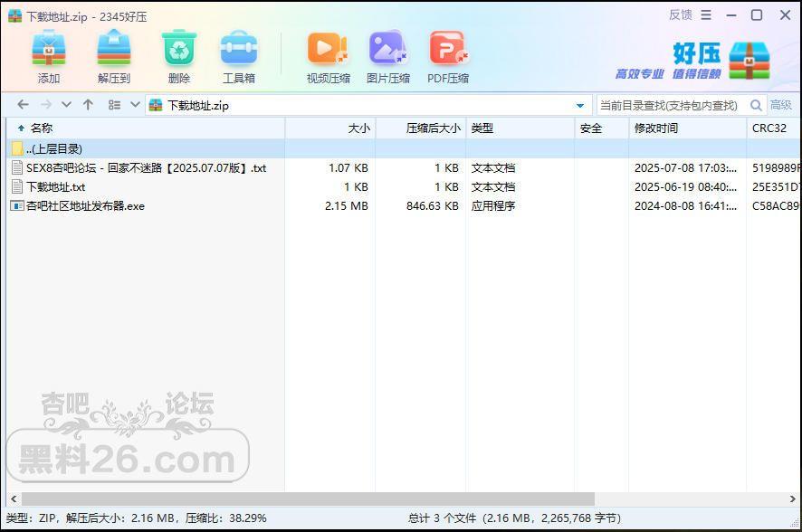Click the parent folder yellow icon
The width and height of the screenshot is (802, 532).
pyautogui.click(x=17, y=148)
